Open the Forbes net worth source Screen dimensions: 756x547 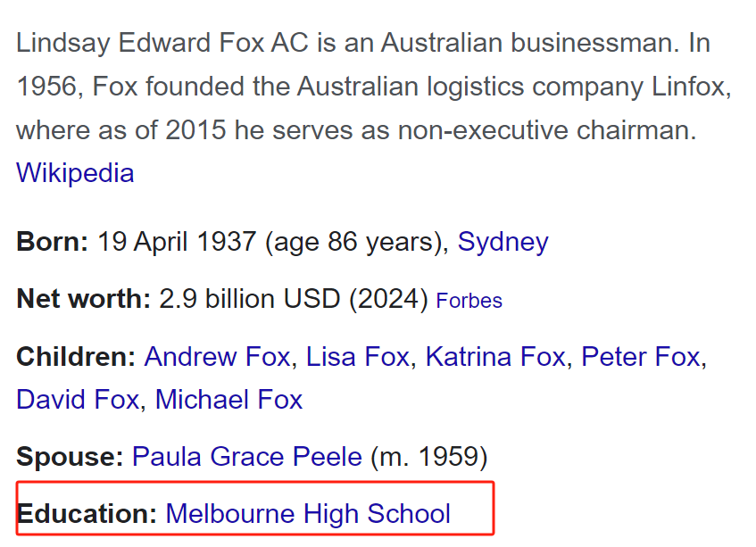(469, 301)
